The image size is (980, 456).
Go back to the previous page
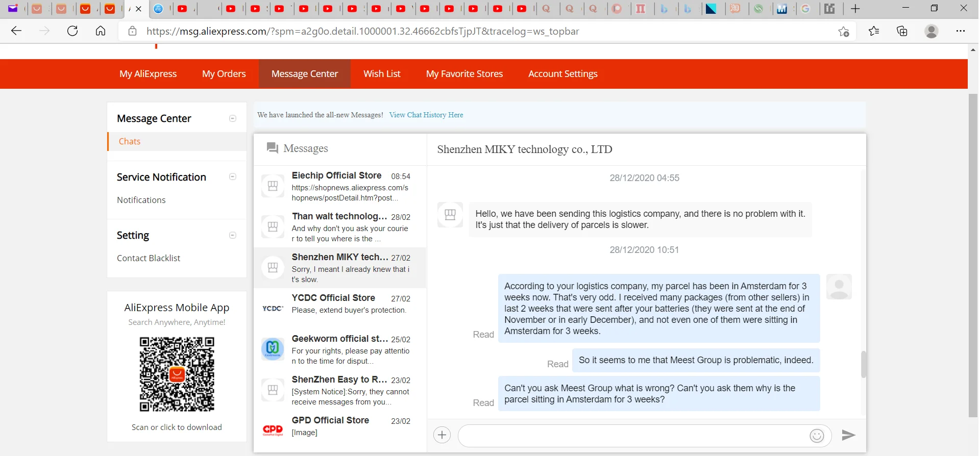(16, 31)
